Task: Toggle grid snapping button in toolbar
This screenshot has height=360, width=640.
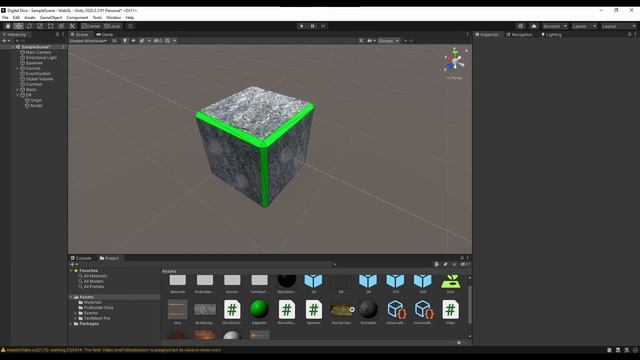Action: click(x=131, y=26)
